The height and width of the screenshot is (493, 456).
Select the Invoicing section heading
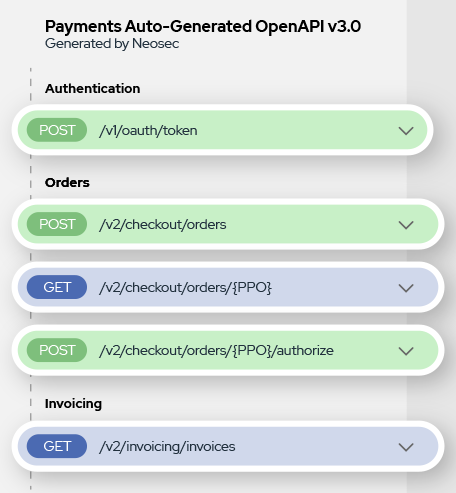[73, 404]
